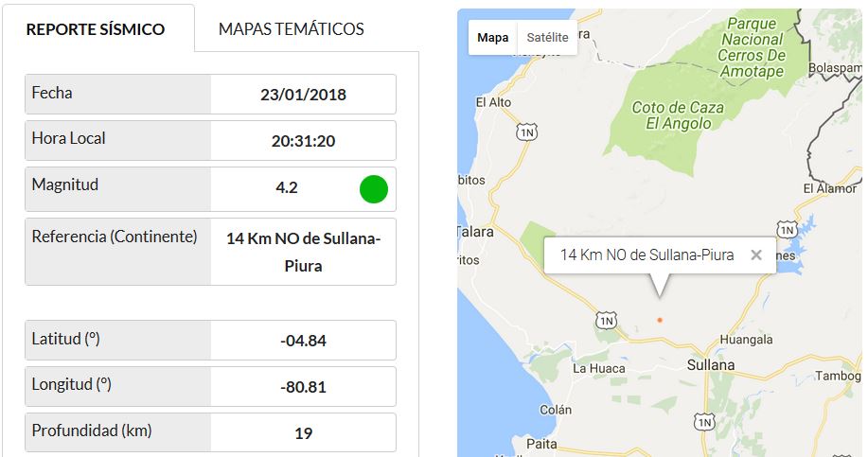
Task: Click the green magnitude indicator circle
Action: pyautogui.click(x=374, y=189)
